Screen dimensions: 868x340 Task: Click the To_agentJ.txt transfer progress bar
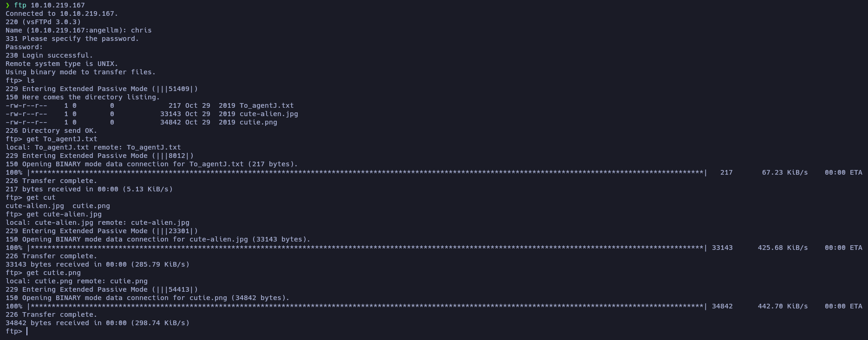click(367, 172)
